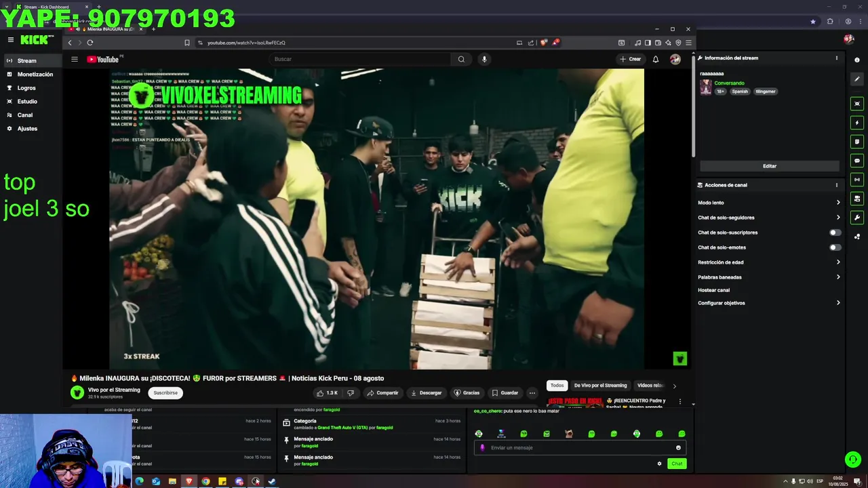
Task: Click Descargar under the video
Action: point(426,393)
